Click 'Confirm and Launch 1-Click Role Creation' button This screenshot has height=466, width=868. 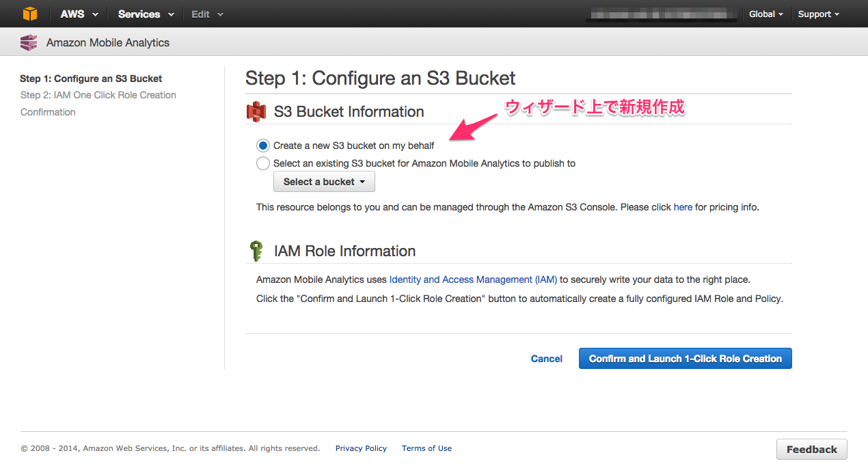point(686,359)
